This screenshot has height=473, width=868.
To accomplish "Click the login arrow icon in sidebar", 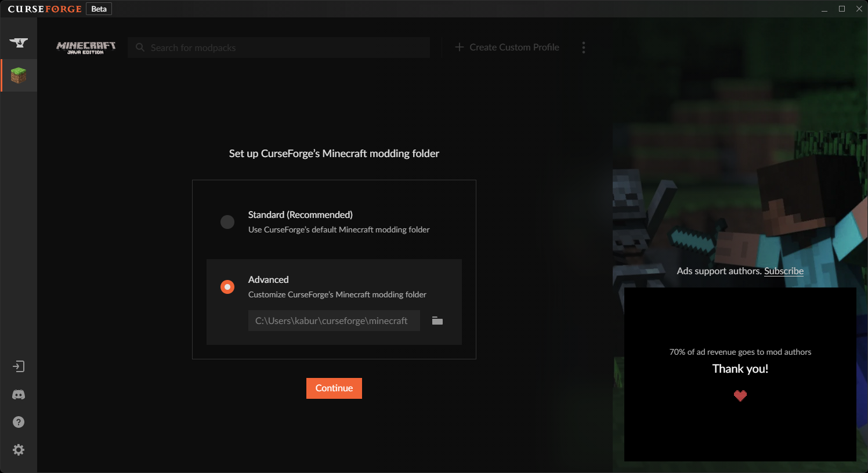I will (19, 366).
